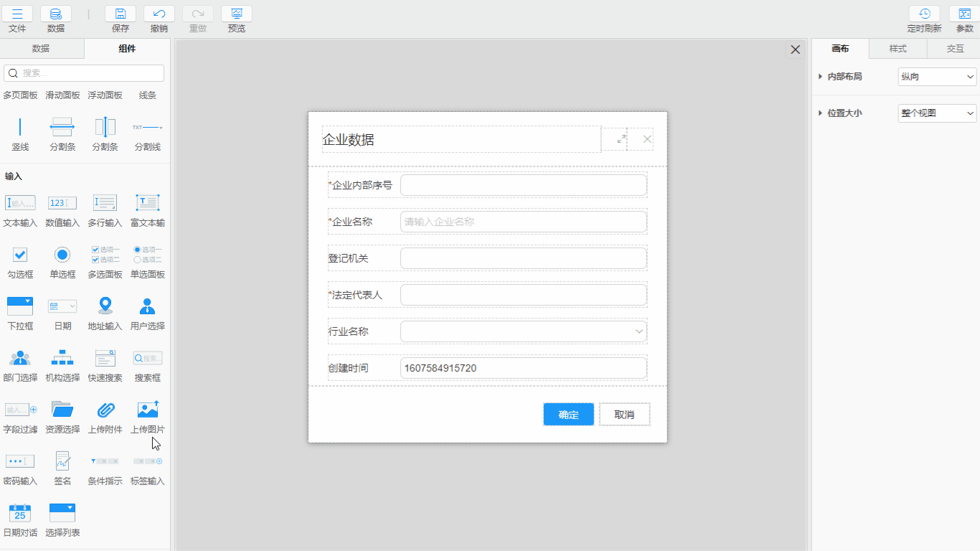Image resolution: width=980 pixels, height=551 pixels.
Task: Click the 取消 button in the dialog
Action: pyautogui.click(x=624, y=414)
